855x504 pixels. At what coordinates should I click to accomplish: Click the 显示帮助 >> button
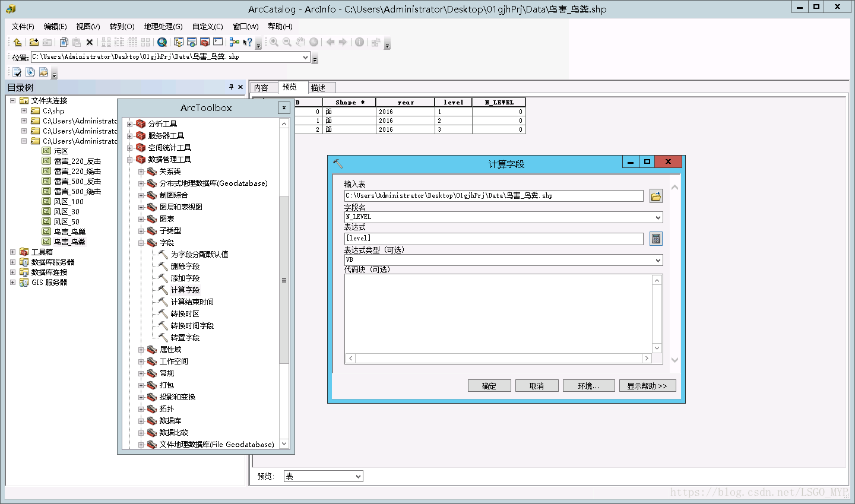(x=647, y=386)
